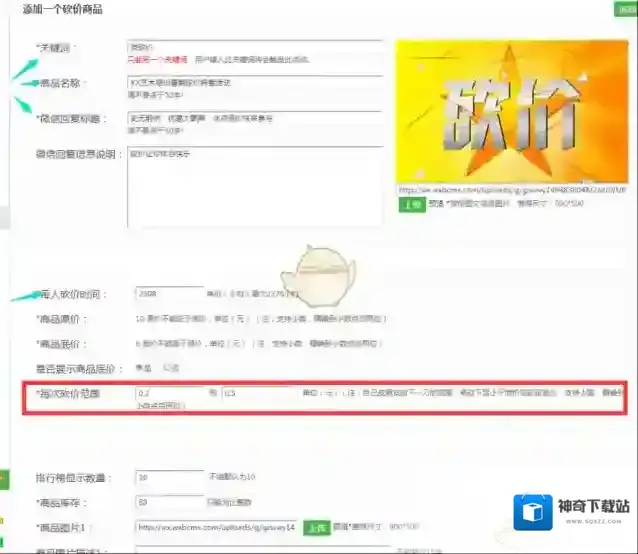This screenshot has height=554, width=638.
Task: Click the green button at top-right corner
Action: 627,9
